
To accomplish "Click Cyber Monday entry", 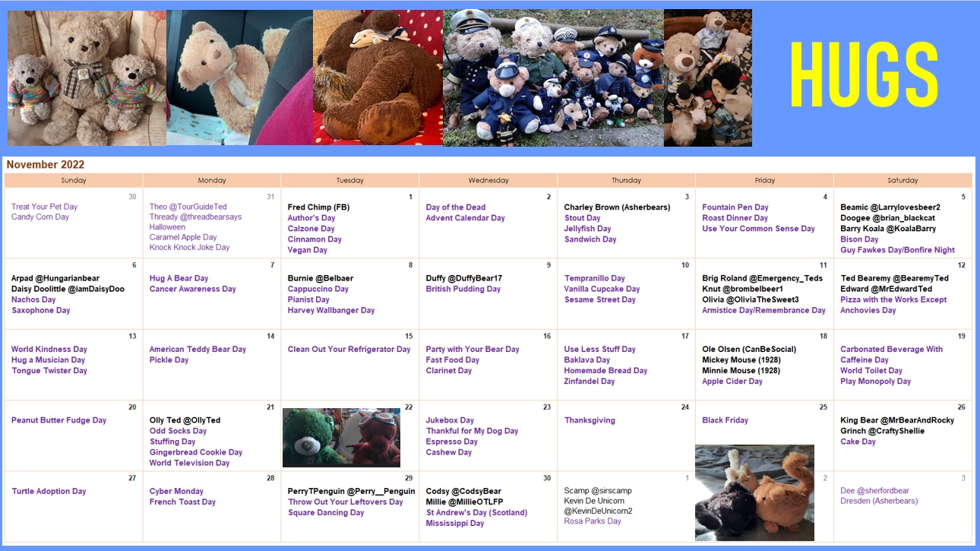I will [x=176, y=492].
